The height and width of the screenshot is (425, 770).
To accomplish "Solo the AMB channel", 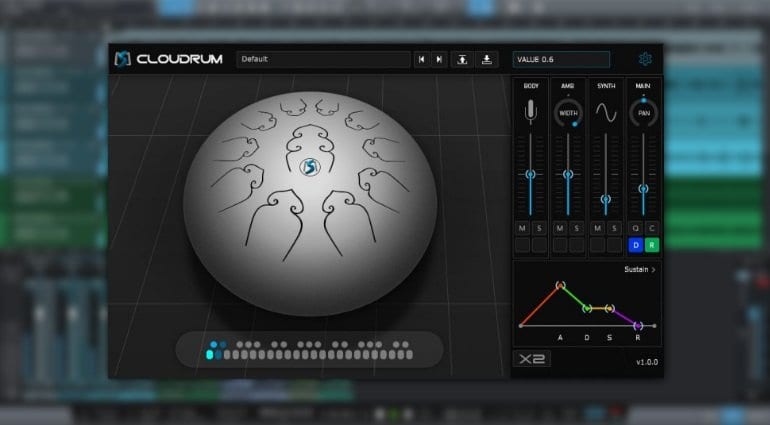I will [x=577, y=228].
